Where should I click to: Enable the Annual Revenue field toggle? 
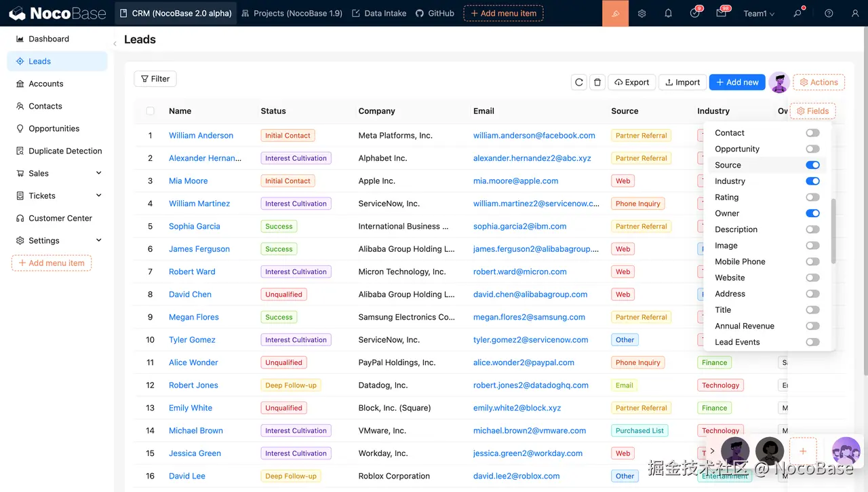(x=812, y=326)
